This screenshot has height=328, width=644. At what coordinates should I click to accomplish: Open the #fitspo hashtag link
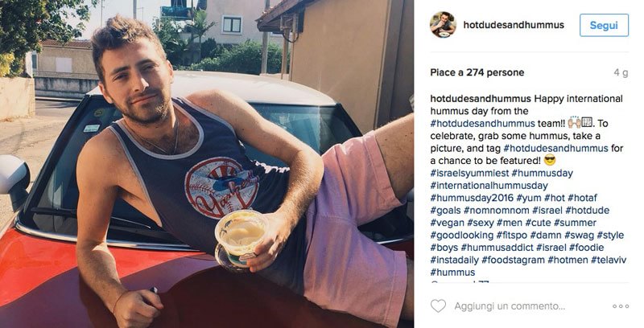pos(511,235)
